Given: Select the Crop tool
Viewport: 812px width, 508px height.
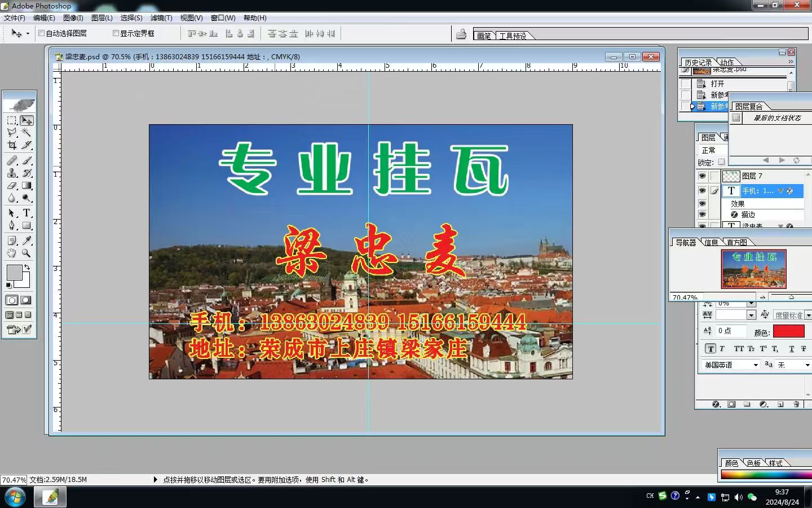Looking at the screenshot, I should [12, 145].
